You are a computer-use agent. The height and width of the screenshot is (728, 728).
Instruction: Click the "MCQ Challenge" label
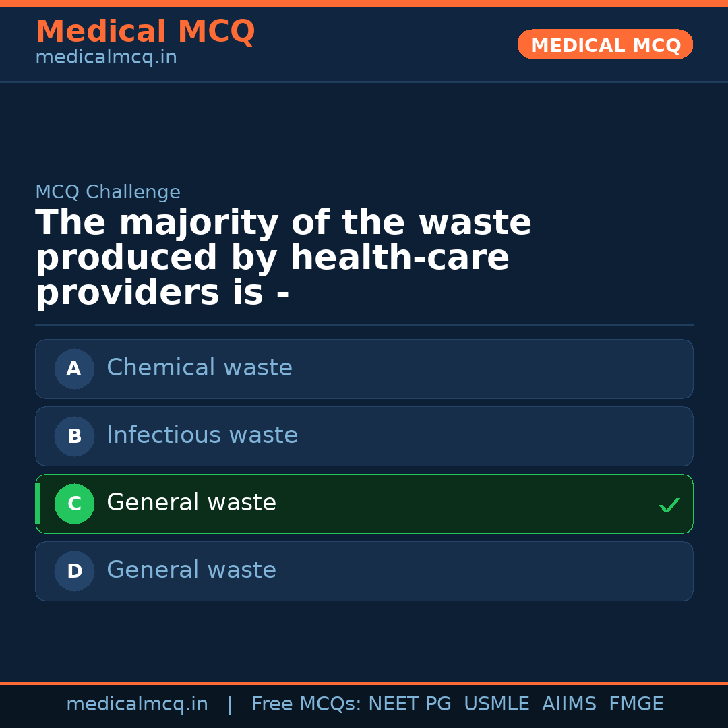pos(108,192)
